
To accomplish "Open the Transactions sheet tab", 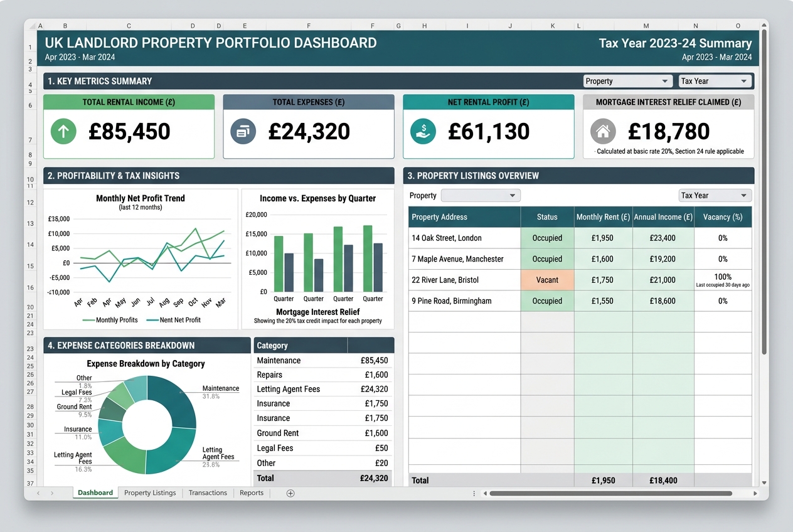I will pyautogui.click(x=208, y=493).
